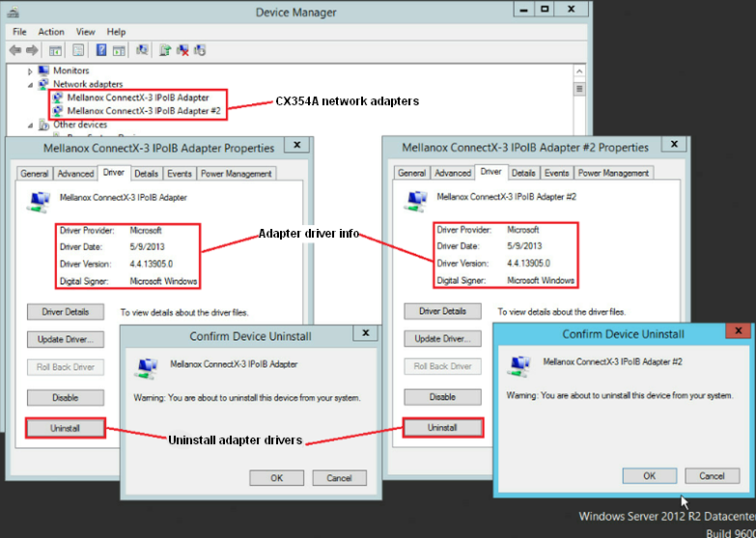Click the Device Manager scrollbar up arrow
756x538 pixels.
click(579, 71)
